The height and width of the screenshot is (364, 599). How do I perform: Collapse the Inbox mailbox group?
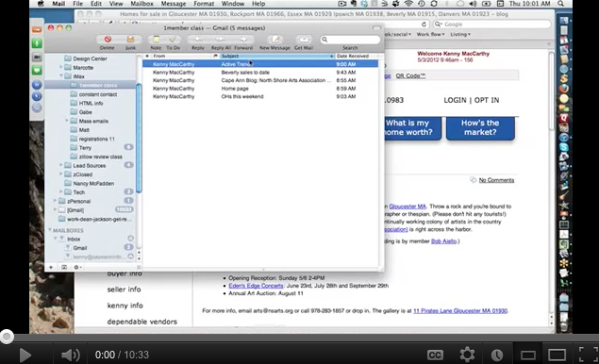[55, 239]
